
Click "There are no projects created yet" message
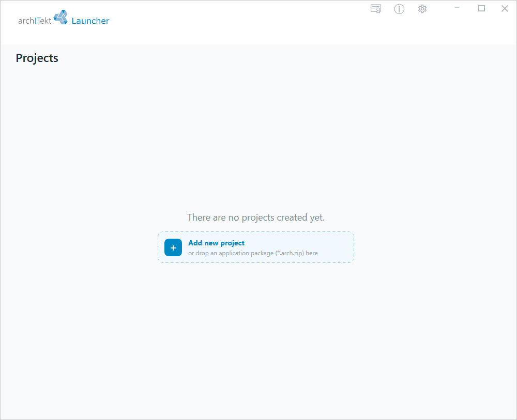coord(256,217)
